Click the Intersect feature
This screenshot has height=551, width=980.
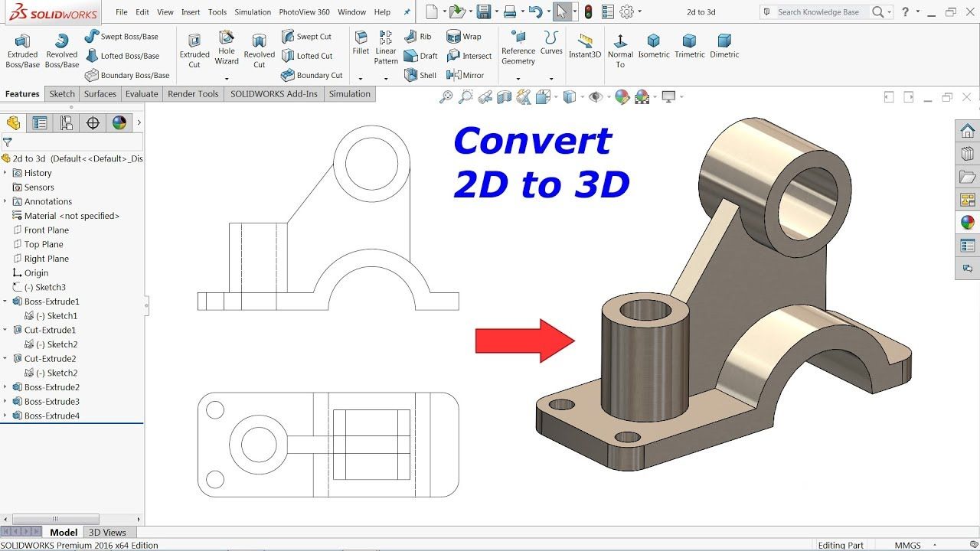[469, 56]
